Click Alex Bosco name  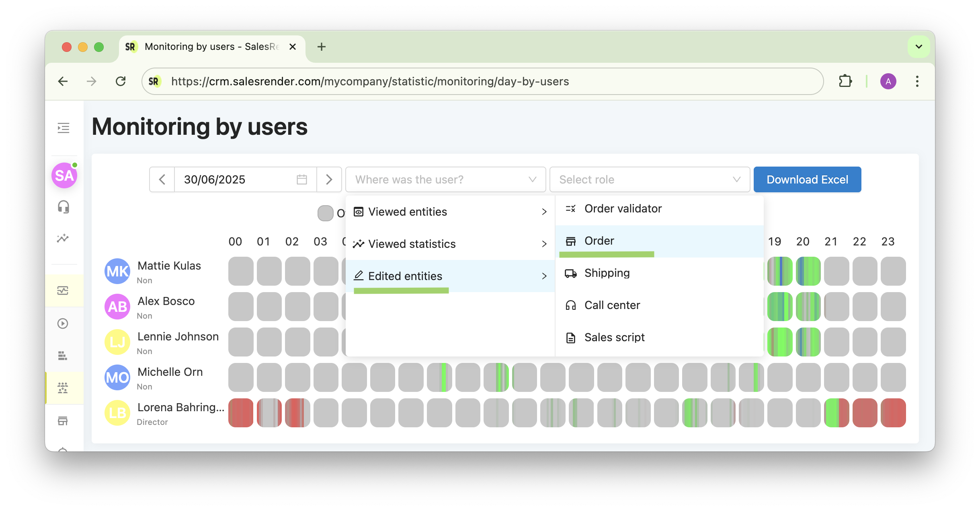(x=166, y=301)
